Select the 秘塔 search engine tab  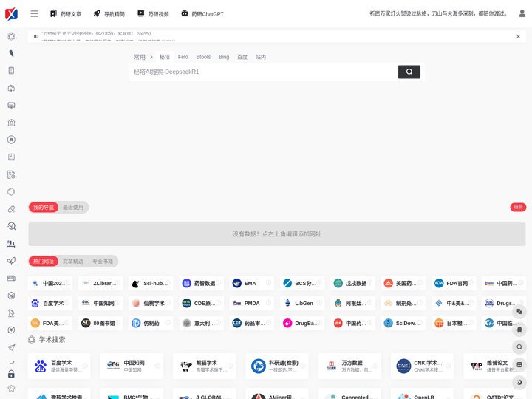click(x=165, y=57)
